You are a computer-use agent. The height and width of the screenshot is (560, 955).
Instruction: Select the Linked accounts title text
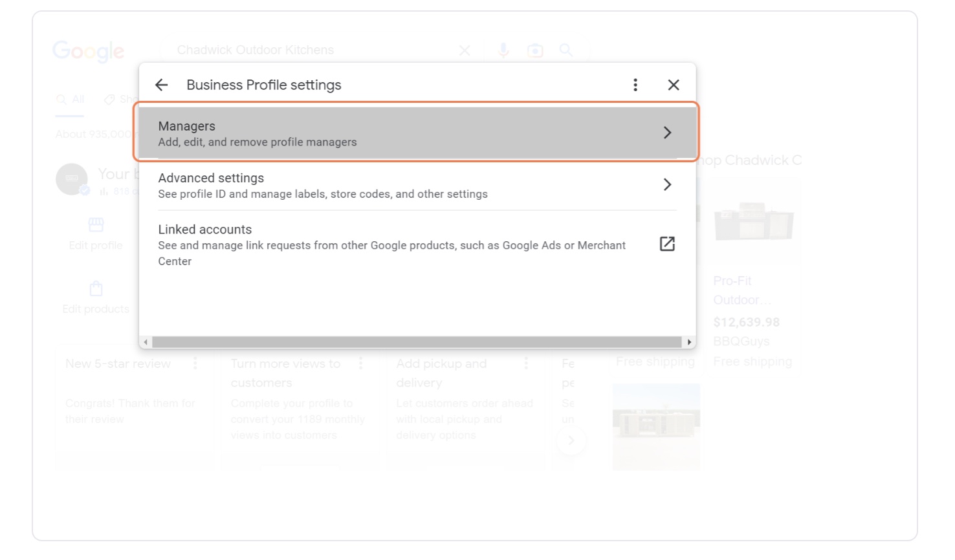pos(205,230)
